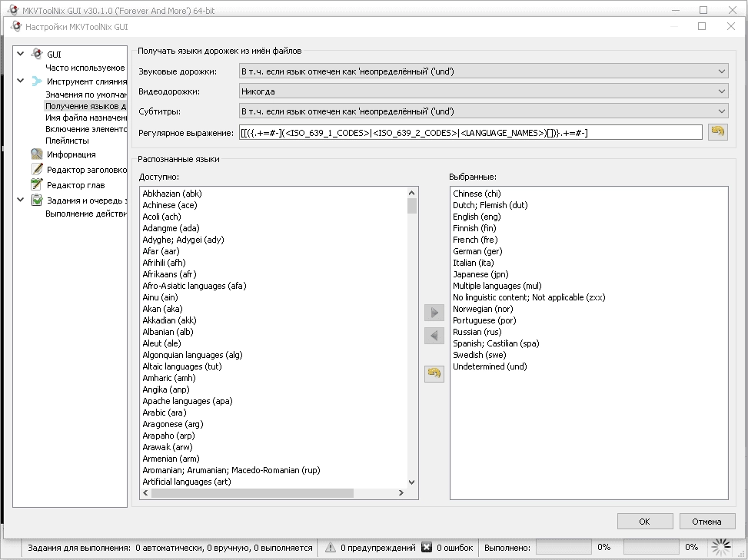Confirm settings with OK button
This screenshot has width=748, height=560.
645,522
